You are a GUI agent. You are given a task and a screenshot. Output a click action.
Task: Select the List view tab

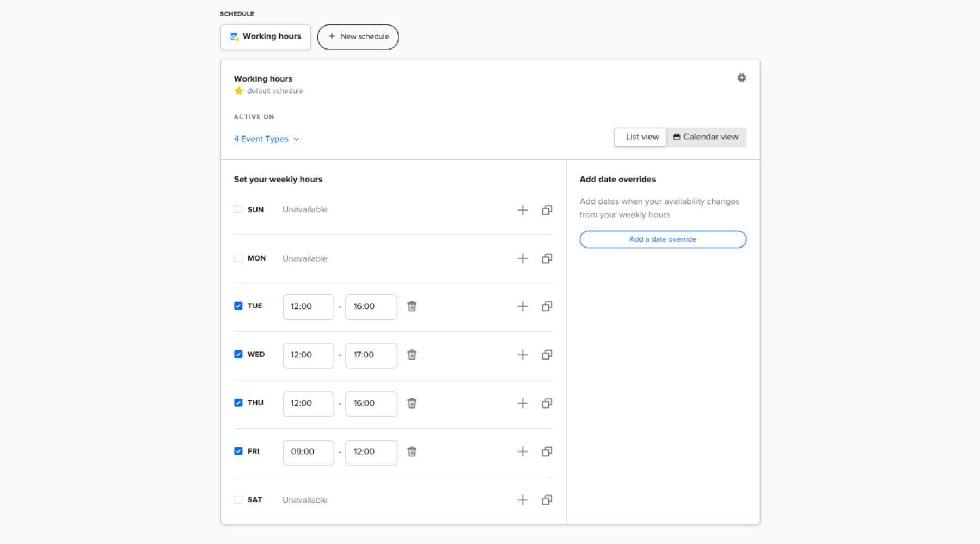pos(641,137)
